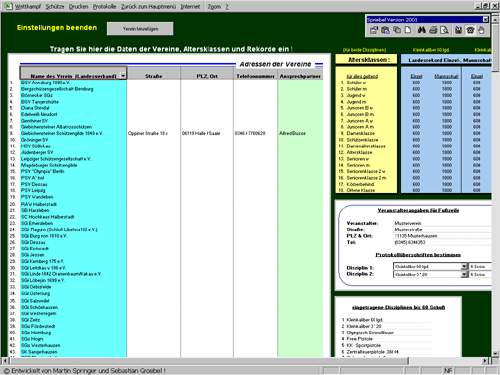The height and width of the screenshot is (375, 500).
Task: Click Offene Klasse age class
Action: 361,190
